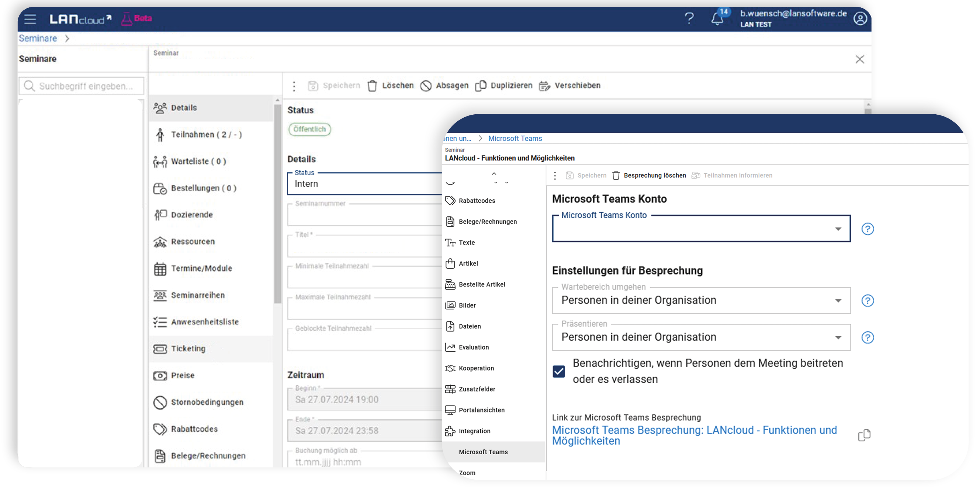980x490 pixels.
Task: Open the three-dot menu in Seminar toolbar
Action: (x=294, y=86)
